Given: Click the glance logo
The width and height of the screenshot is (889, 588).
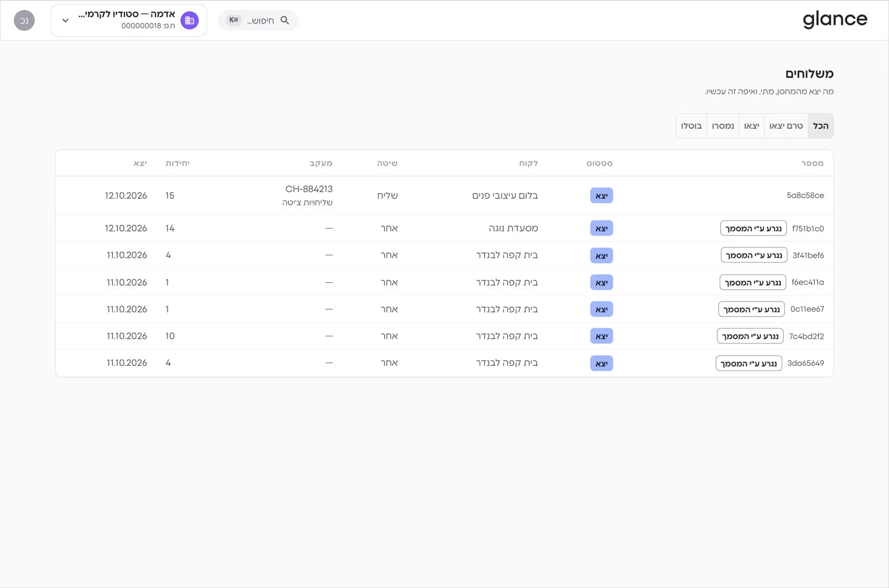Looking at the screenshot, I should coord(835,20).
